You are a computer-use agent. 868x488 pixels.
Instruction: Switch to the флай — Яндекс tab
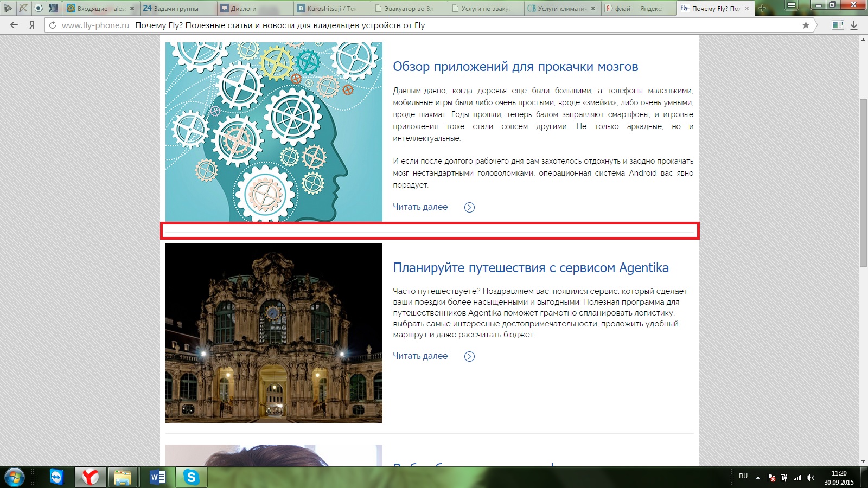638,9
